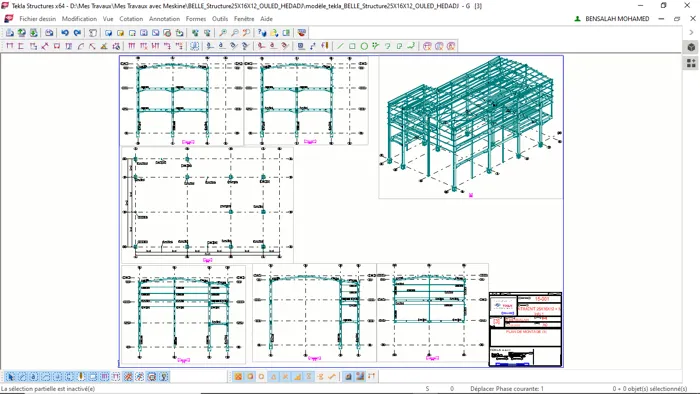Open the Fichier dessin menu
The width and height of the screenshot is (700, 394).
(38, 19)
